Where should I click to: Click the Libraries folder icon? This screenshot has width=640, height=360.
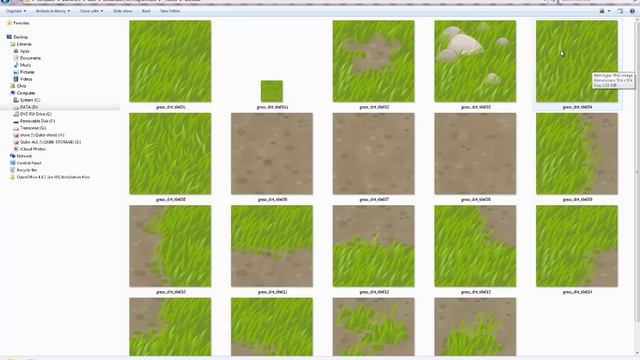13,44
